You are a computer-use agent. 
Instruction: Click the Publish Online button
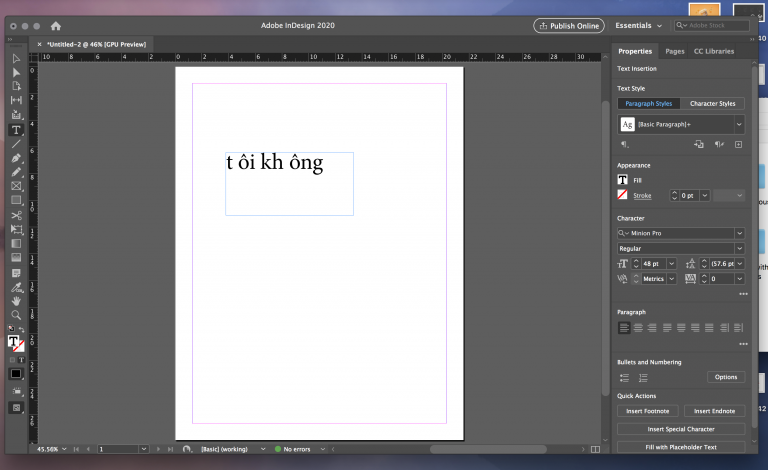pos(569,25)
